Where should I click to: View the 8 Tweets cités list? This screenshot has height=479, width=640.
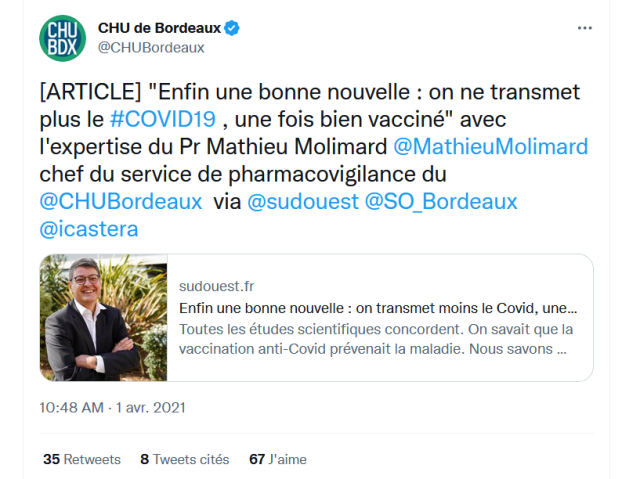pos(185,459)
